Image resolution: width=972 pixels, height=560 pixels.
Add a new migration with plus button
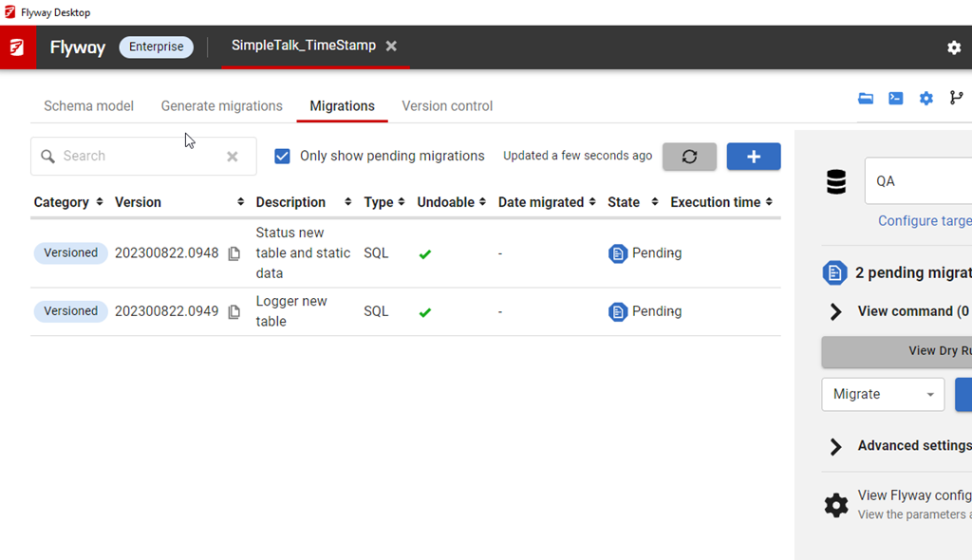(754, 157)
